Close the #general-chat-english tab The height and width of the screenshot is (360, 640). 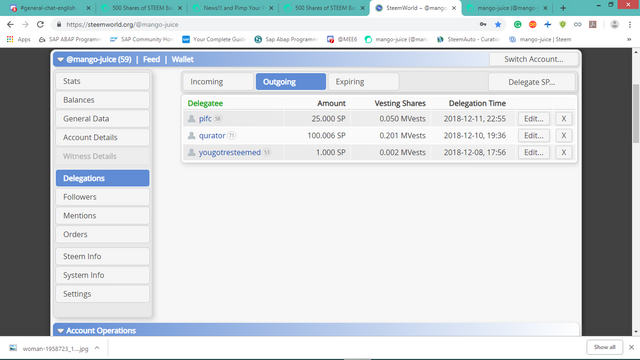(x=88, y=8)
